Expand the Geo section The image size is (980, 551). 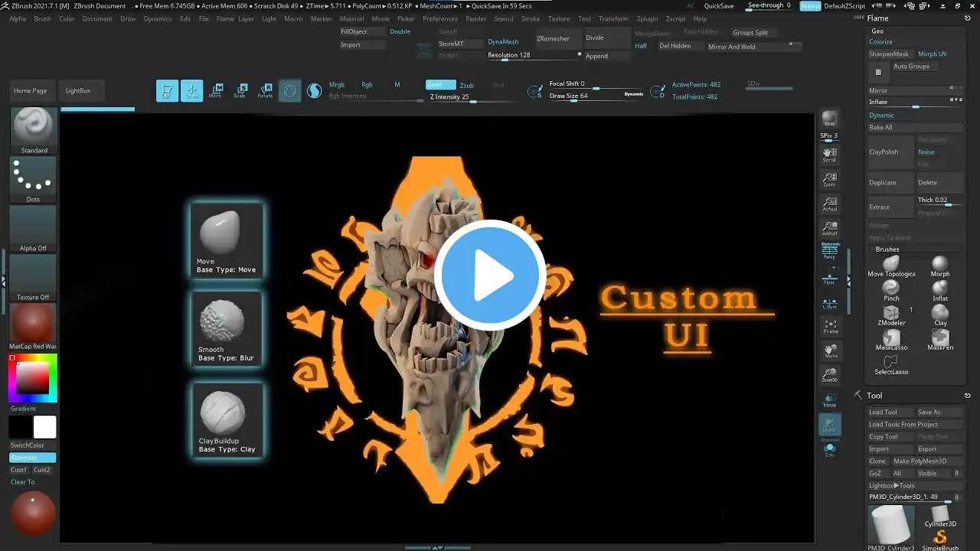(877, 31)
